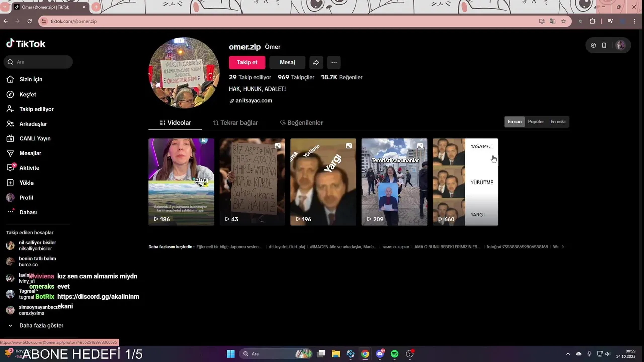This screenshot has height=362, width=644.
Task: Click the TikTok logo
Action: [26, 44]
